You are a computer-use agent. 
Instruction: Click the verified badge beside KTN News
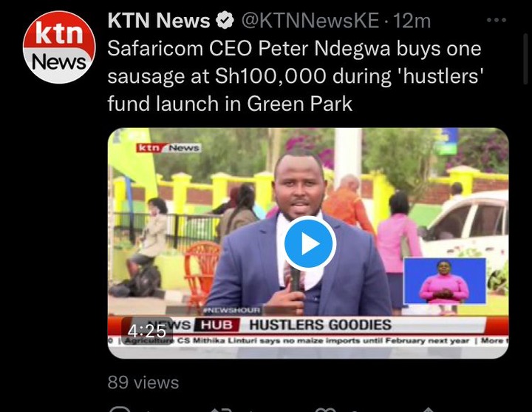225,21
